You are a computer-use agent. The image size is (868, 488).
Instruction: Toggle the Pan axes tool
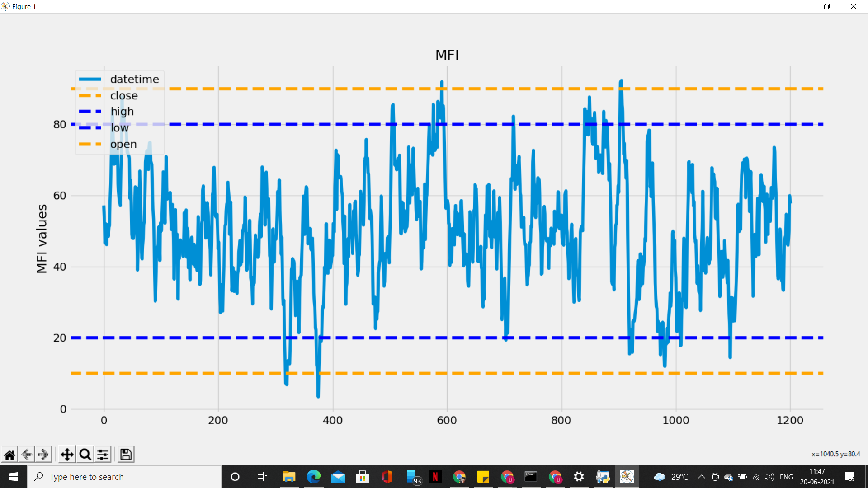point(67,455)
